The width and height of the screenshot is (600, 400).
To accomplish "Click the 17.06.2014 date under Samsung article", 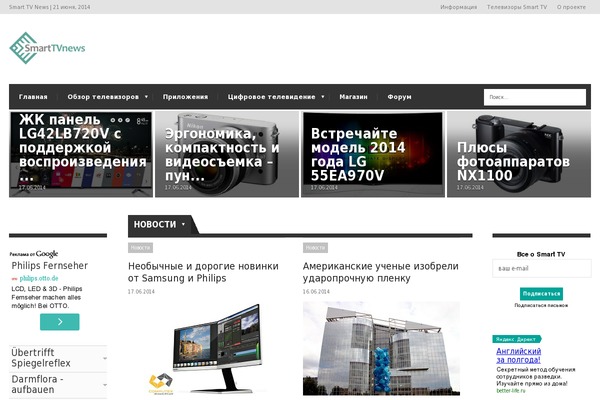I will 141,292.
